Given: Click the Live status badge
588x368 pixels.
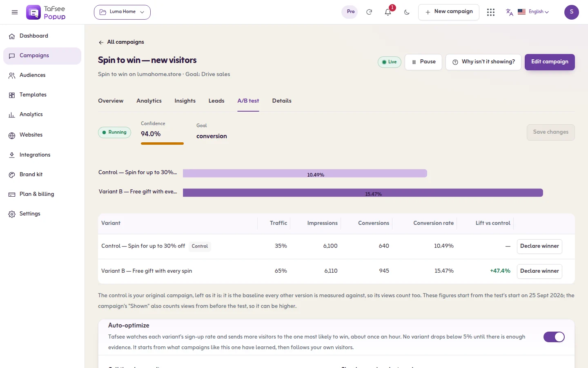Looking at the screenshot, I should [390, 62].
